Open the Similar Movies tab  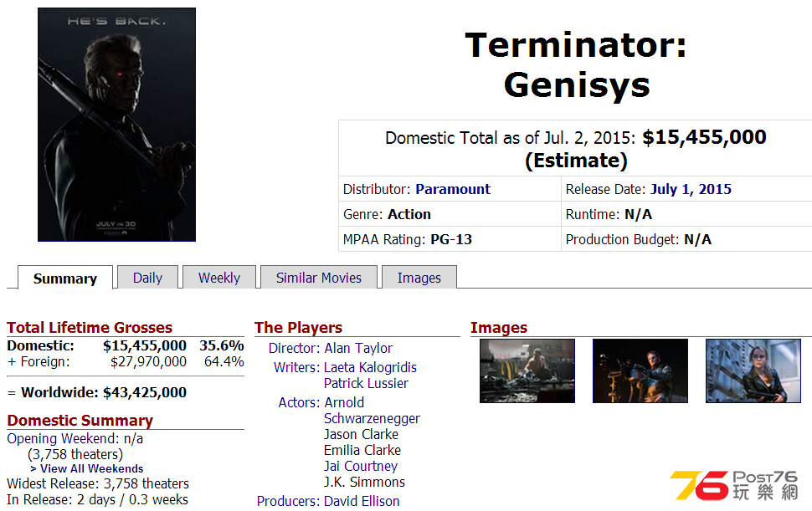(x=318, y=277)
